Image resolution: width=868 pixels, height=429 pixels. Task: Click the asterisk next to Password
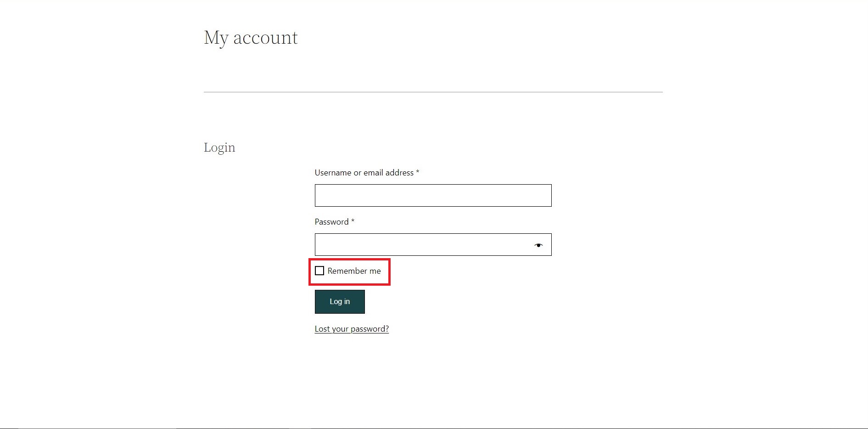coord(353,221)
